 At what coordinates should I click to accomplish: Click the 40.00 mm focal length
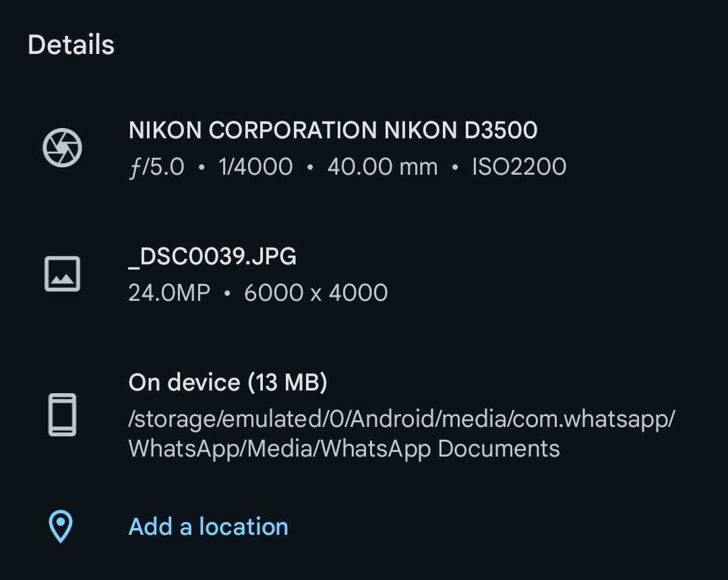point(383,167)
